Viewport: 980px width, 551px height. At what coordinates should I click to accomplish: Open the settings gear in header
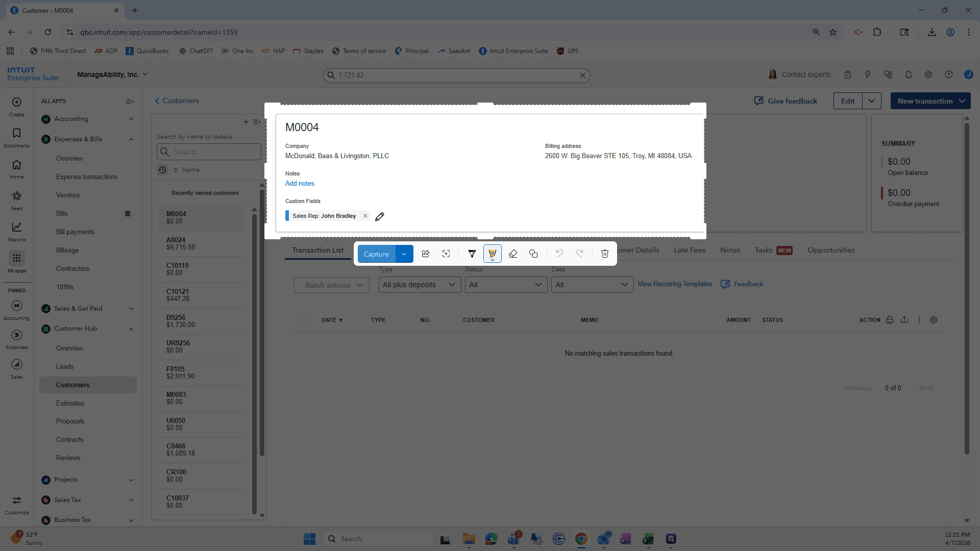coord(928,74)
